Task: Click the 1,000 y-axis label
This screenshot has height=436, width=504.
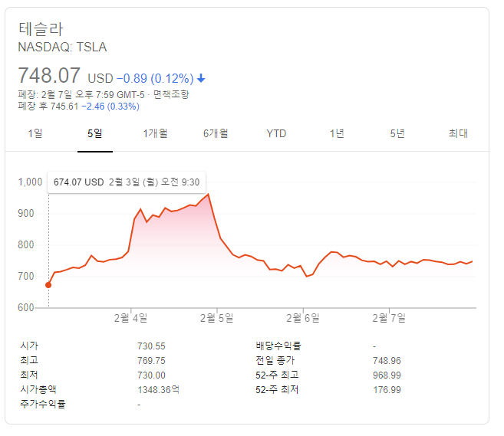Action: [x=30, y=182]
